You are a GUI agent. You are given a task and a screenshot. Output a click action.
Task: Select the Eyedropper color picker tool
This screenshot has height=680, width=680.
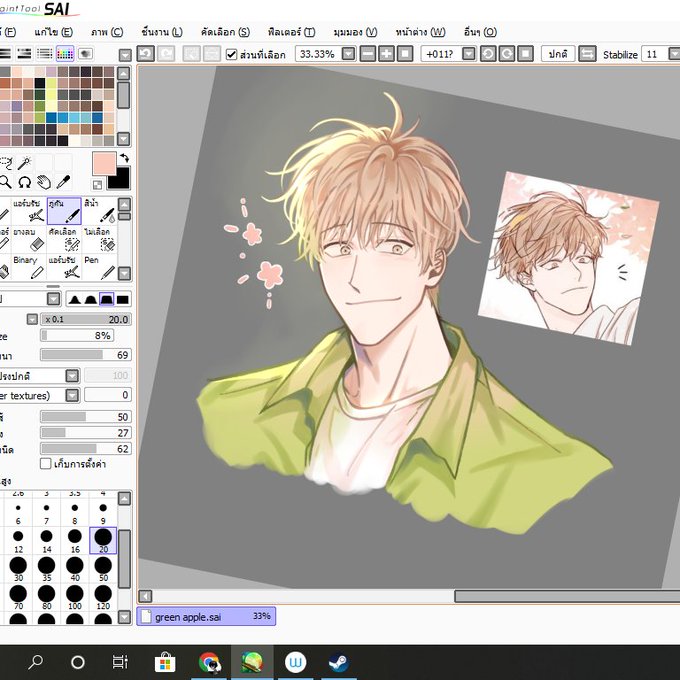click(63, 183)
